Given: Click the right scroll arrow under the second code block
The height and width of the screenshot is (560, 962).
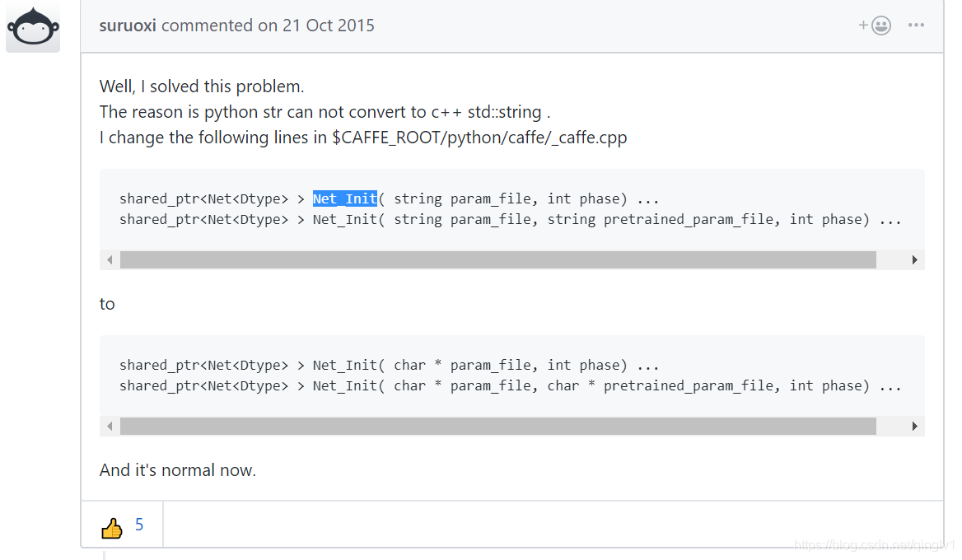Looking at the screenshot, I should click(913, 426).
